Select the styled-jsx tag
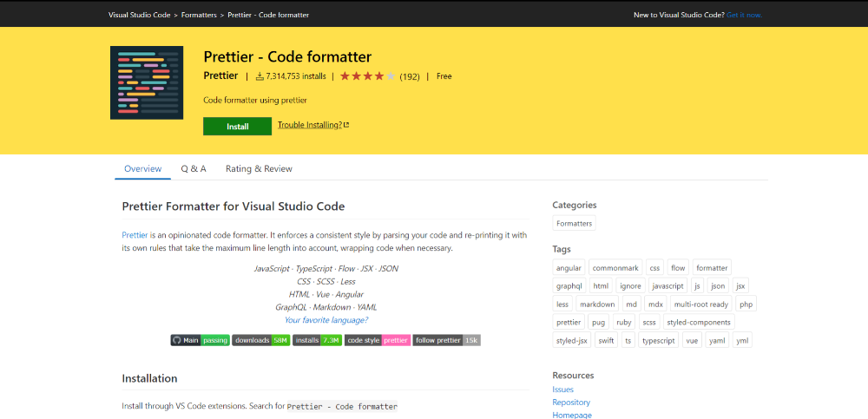The height and width of the screenshot is (419, 868). (x=572, y=340)
